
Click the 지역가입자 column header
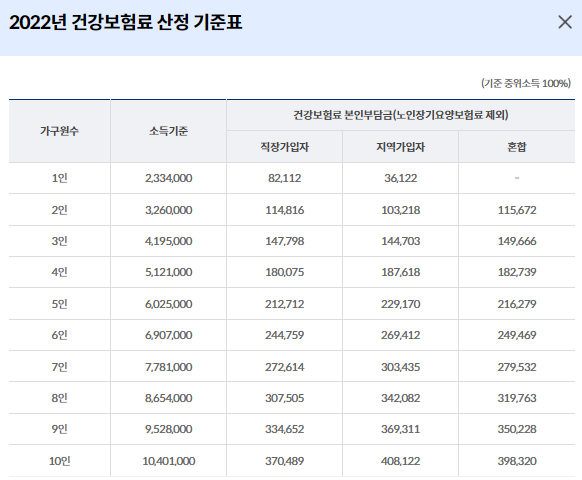point(400,147)
